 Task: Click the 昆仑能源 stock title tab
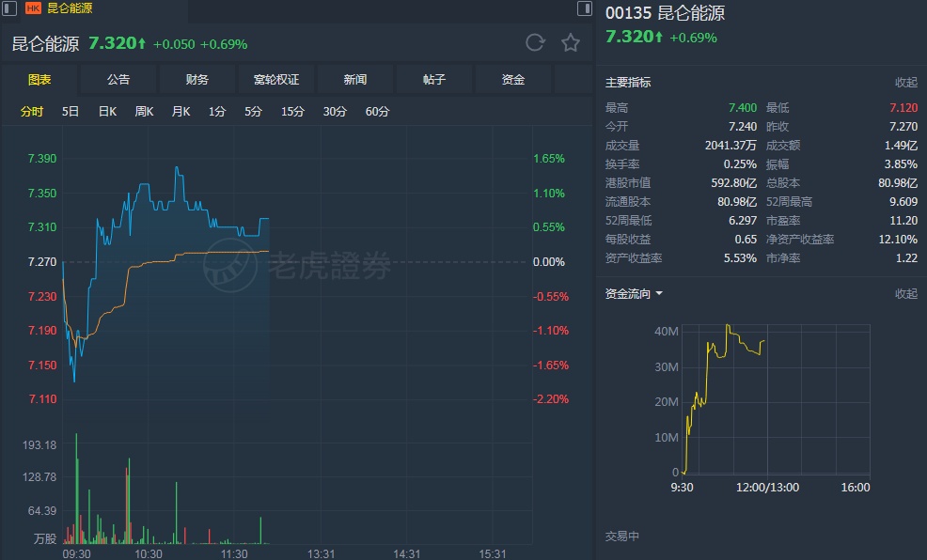pyautogui.click(x=71, y=8)
